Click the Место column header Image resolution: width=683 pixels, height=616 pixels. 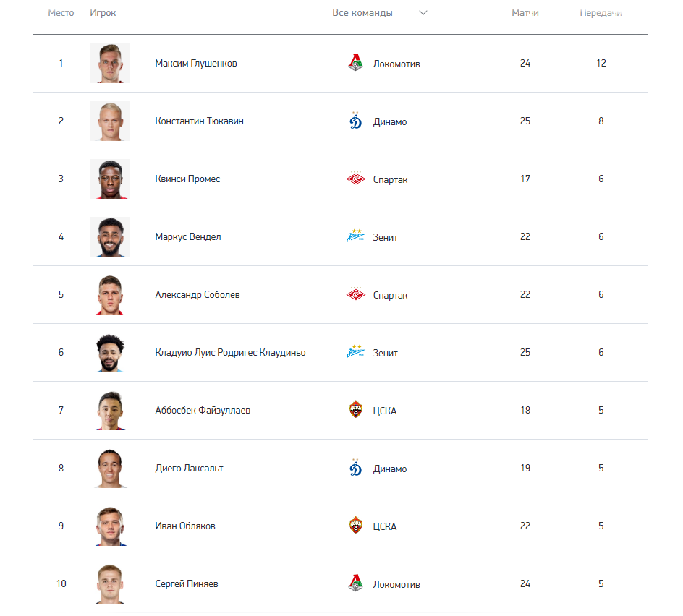coord(61,12)
